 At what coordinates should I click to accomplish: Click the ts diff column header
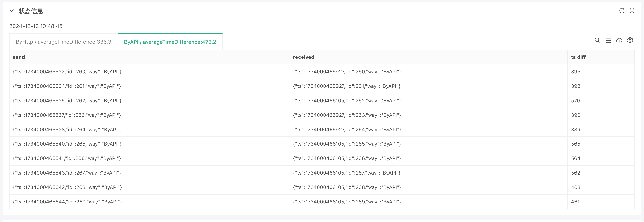[x=578, y=57]
